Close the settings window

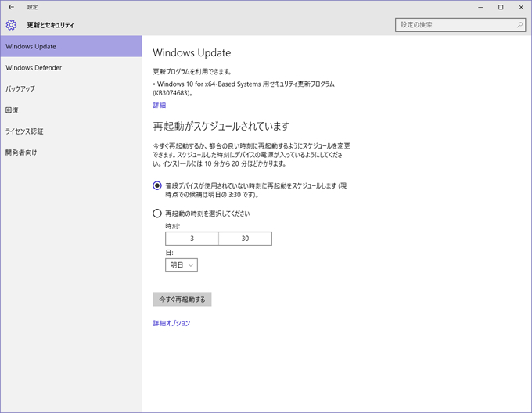(521, 7)
